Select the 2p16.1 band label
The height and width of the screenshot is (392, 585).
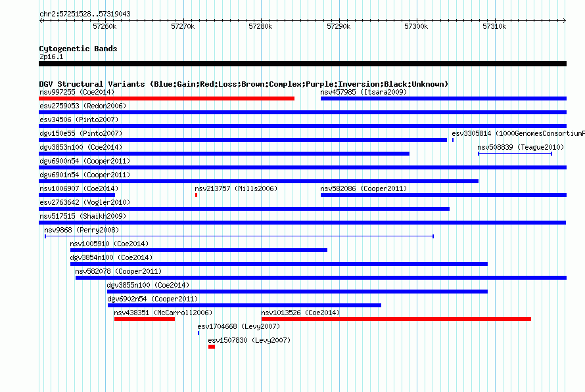click(x=51, y=56)
